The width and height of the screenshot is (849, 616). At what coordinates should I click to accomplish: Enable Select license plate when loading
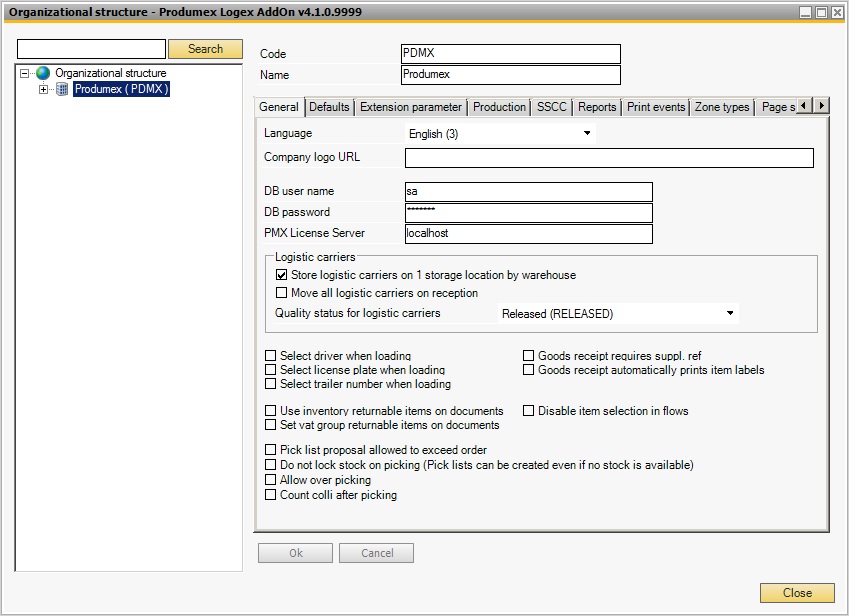click(x=271, y=370)
